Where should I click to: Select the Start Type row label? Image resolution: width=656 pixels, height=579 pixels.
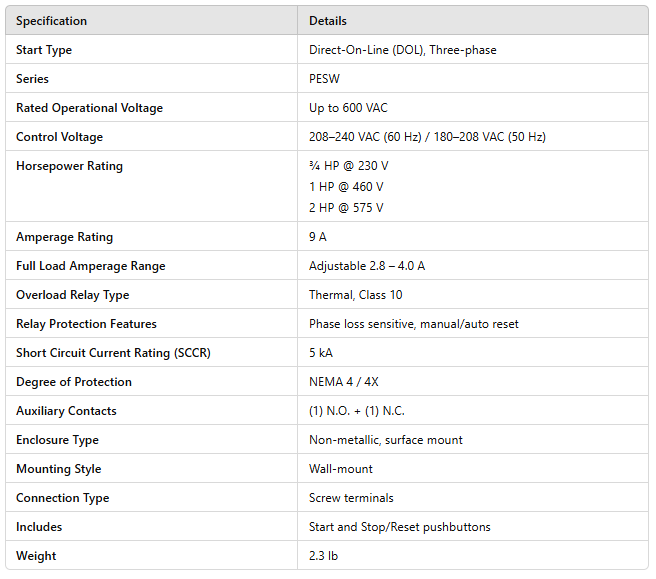point(44,50)
